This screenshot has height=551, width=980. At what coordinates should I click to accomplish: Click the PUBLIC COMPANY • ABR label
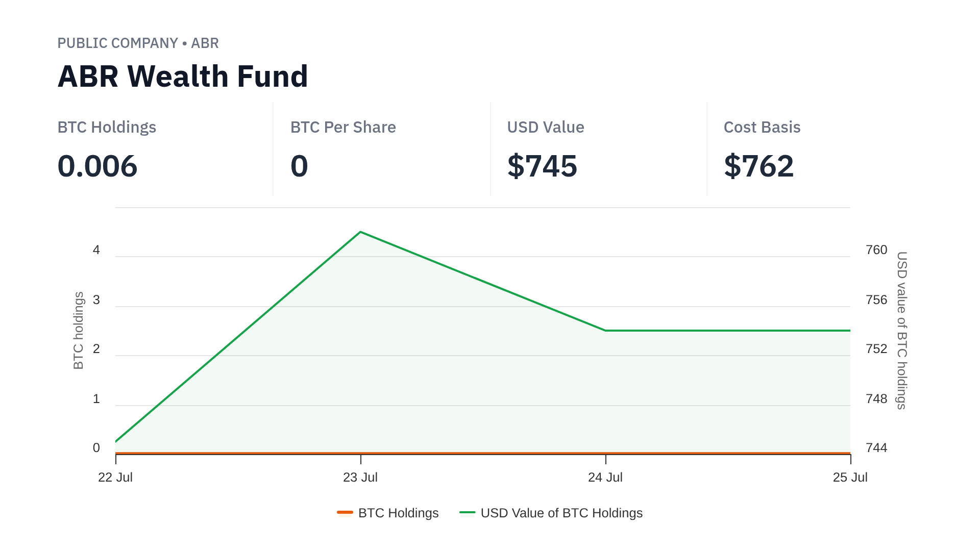[x=138, y=43]
